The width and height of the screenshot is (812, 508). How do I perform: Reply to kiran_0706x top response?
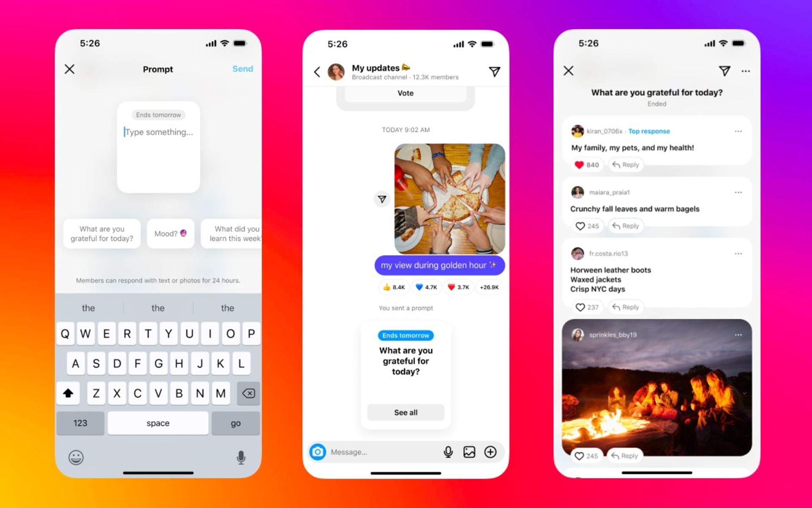tap(628, 166)
